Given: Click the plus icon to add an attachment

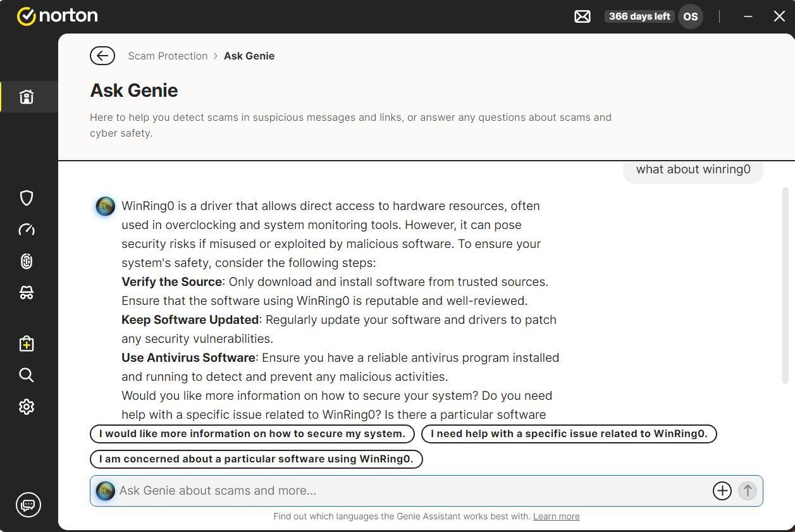Looking at the screenshot, I should [x=722, y=490].
